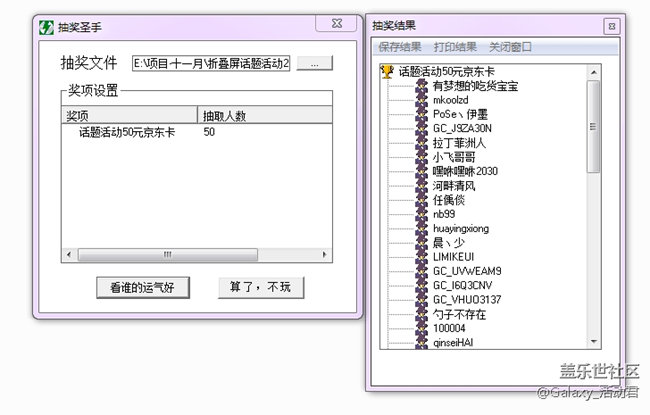
Task: Click the 算了，不玩 cancel button
Action: tap(261, 287)
